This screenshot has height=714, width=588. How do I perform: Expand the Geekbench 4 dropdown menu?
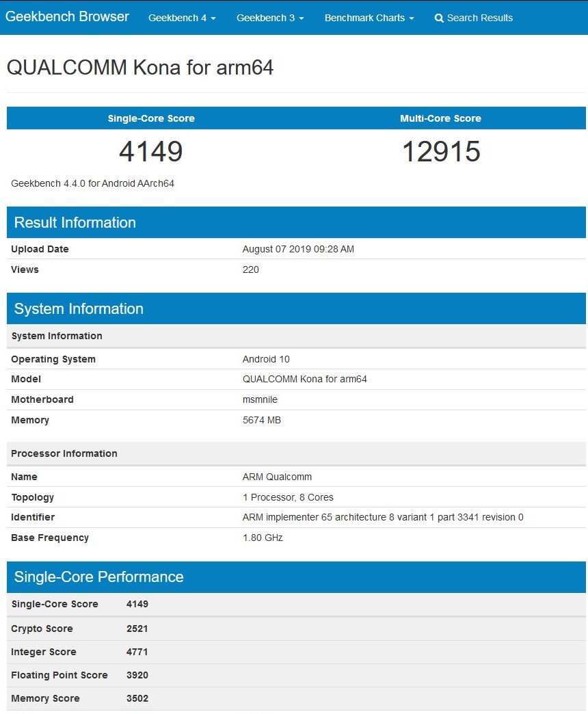(x=182, y=18)
